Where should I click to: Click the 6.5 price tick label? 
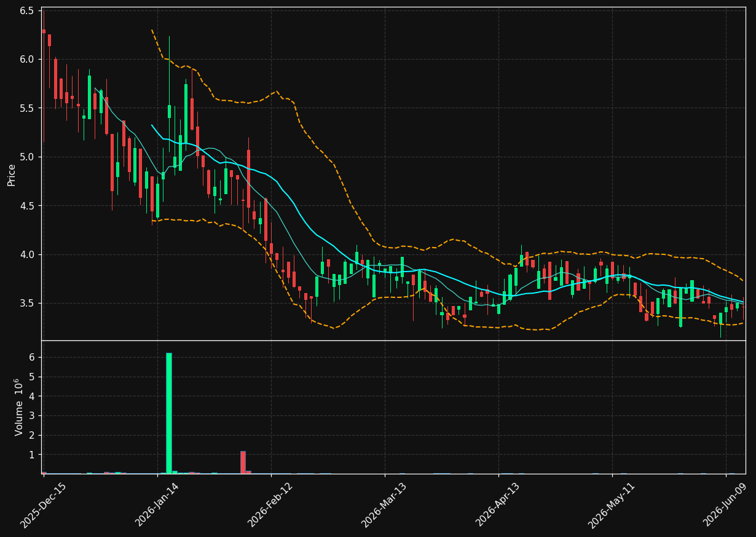point(26,11)
